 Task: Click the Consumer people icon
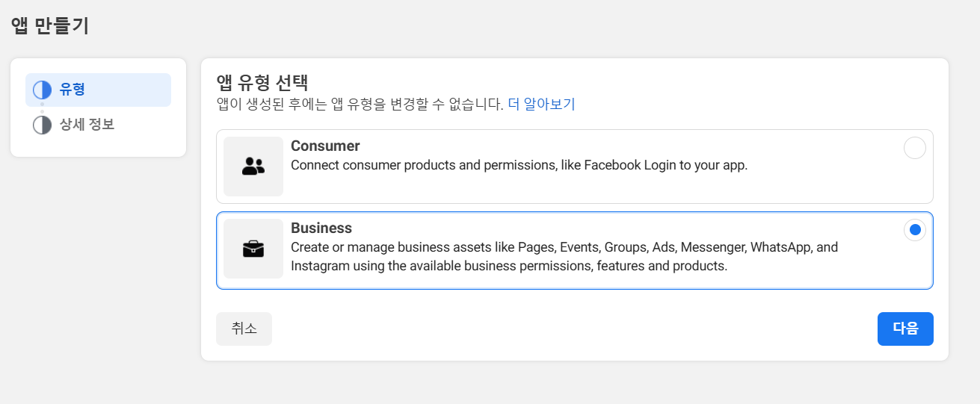253,167
